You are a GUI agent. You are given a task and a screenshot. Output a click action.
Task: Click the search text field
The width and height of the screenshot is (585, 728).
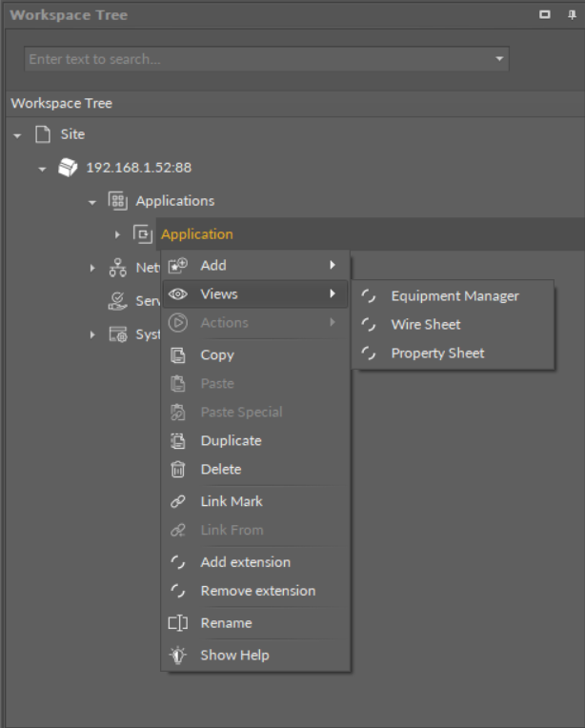(255, 59)
